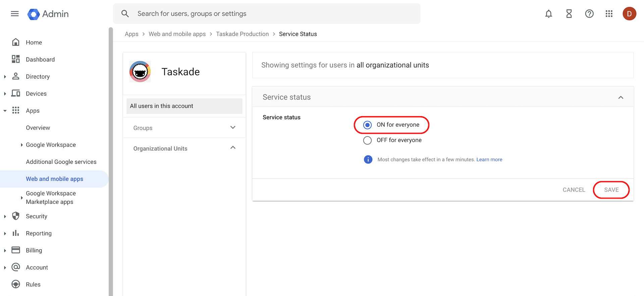Click the Dashboard icon

coord(16,59)
